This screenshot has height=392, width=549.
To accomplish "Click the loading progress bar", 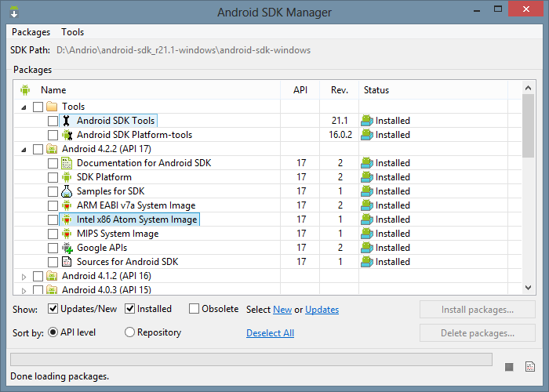I will coord(251,359).
